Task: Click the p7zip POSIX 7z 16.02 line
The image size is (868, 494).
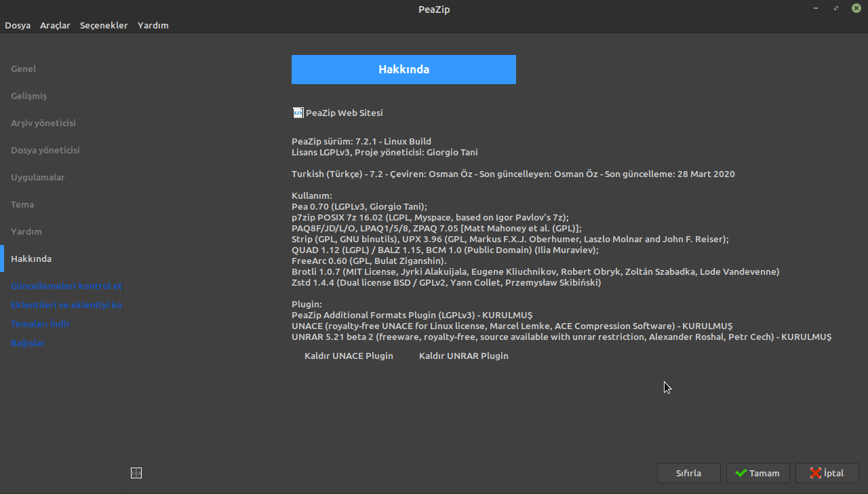Action: [430, 217]
